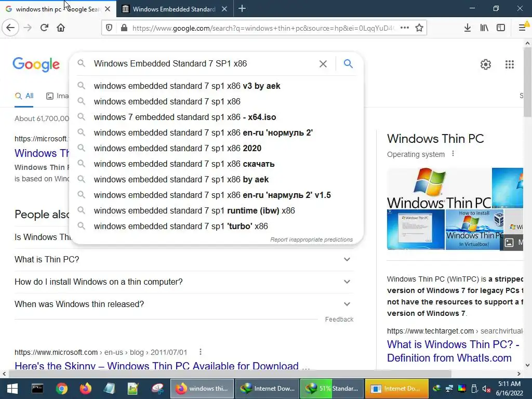Select the All search filter

pos(24,96)
